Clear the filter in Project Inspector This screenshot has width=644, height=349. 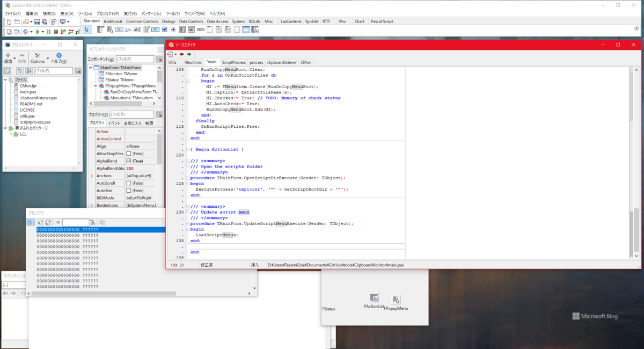[78, 71]
